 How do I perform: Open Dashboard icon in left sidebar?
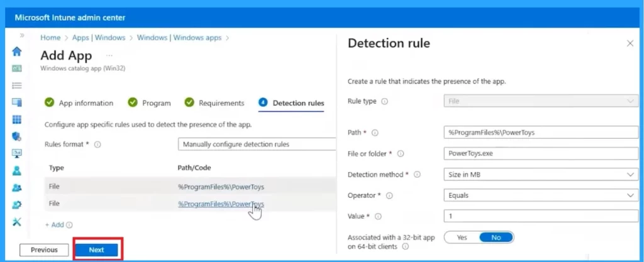[x=17, y=68]
